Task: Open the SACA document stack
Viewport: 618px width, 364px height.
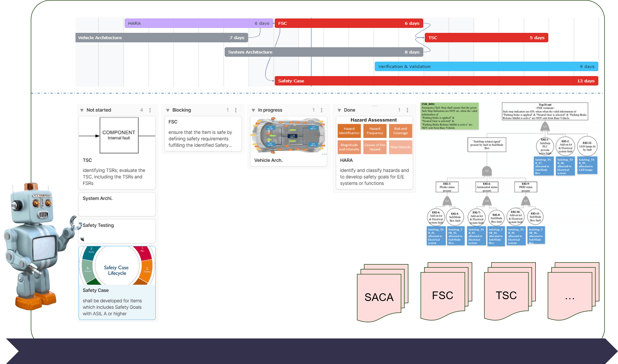Action: point(383,293)
